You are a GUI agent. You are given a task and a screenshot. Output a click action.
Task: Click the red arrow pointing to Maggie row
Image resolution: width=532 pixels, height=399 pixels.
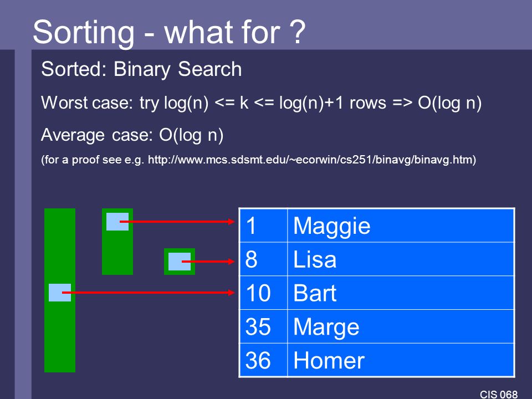tap(177, 222)
